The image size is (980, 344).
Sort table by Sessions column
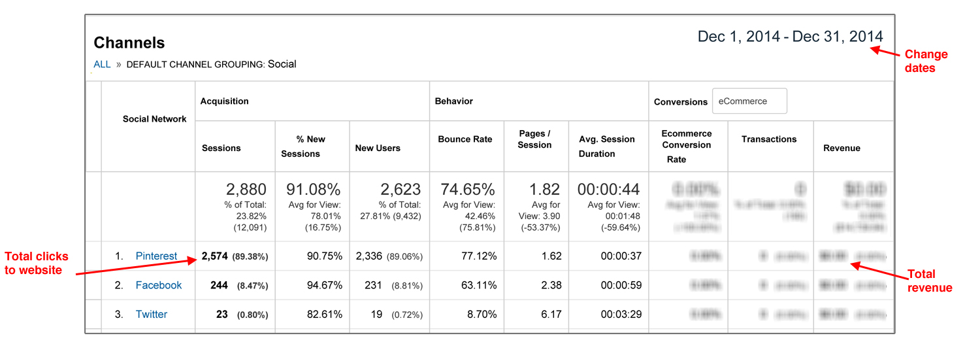click(221, 148)
